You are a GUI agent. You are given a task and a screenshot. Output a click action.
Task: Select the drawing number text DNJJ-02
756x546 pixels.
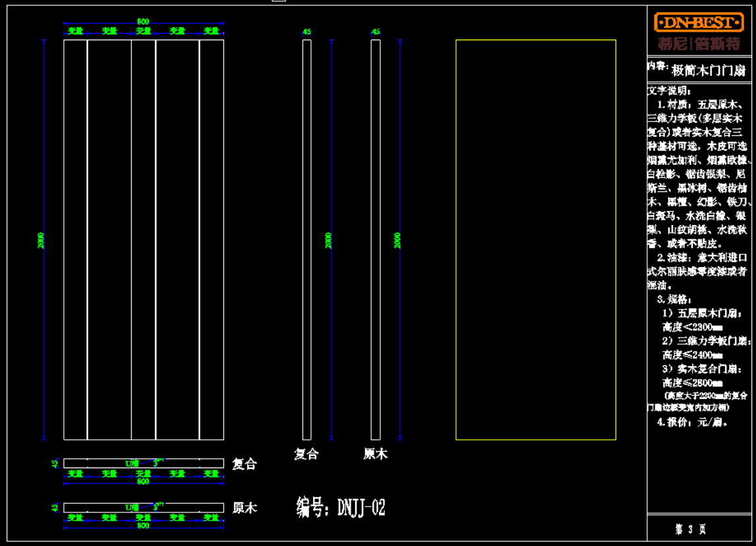point(341,508)
